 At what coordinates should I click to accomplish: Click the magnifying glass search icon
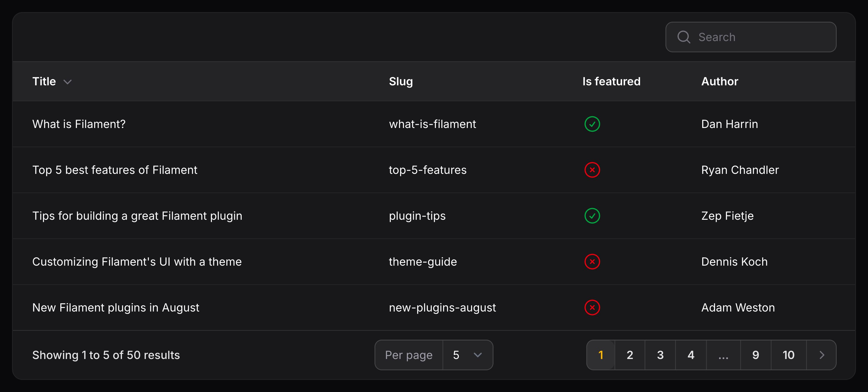tap(684, 37)
